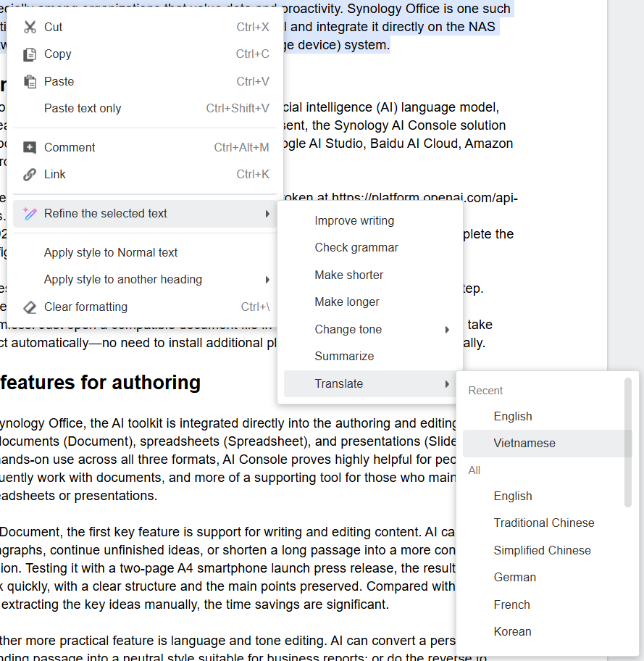Click Make longer in submenu
This screenshot has height=661, width=644.
coord(347,302)
